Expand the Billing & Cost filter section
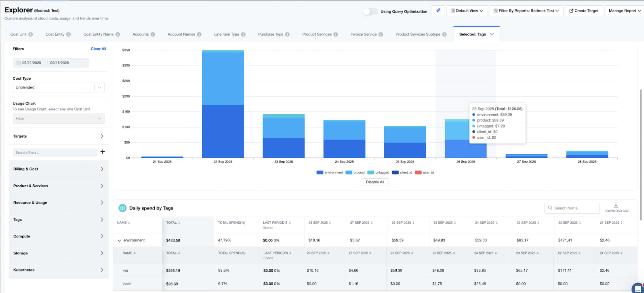Viewport: 644px width, 293px height. 58,169
